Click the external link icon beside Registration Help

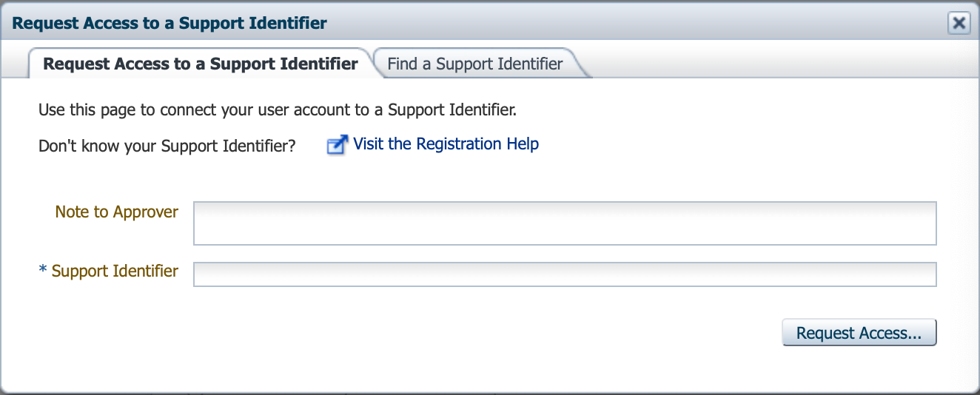pyautogui.click(x=337, y=145)
